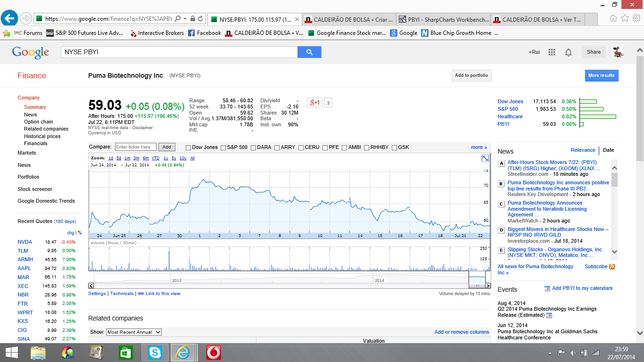Click the news list scrollbar thumb

click(614, 179)
